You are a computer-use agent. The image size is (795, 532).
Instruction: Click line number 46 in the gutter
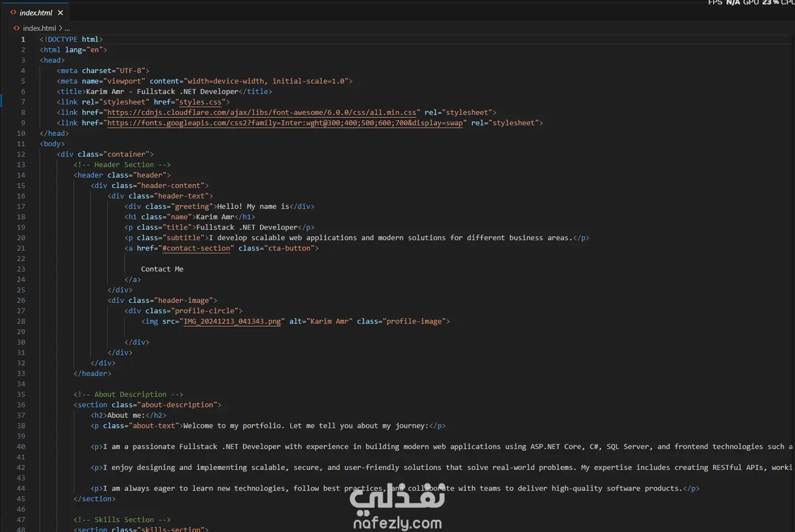pyautogui.click(x=21, y=509)
